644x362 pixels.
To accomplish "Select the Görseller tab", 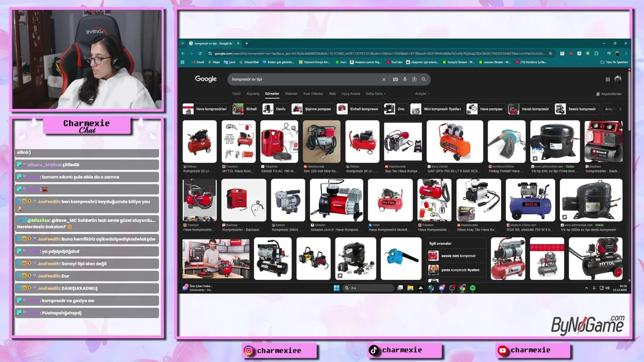I will pos(272,94).
